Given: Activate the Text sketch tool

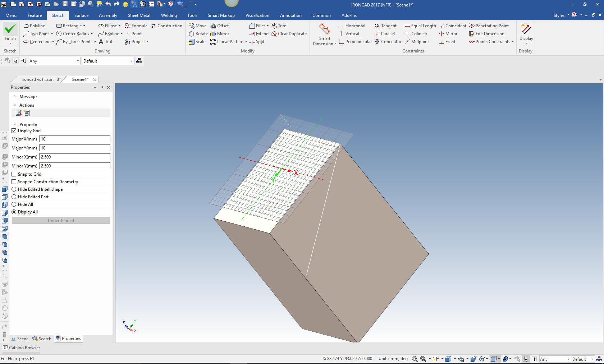Looking at the screenshot, I should 105,42.
